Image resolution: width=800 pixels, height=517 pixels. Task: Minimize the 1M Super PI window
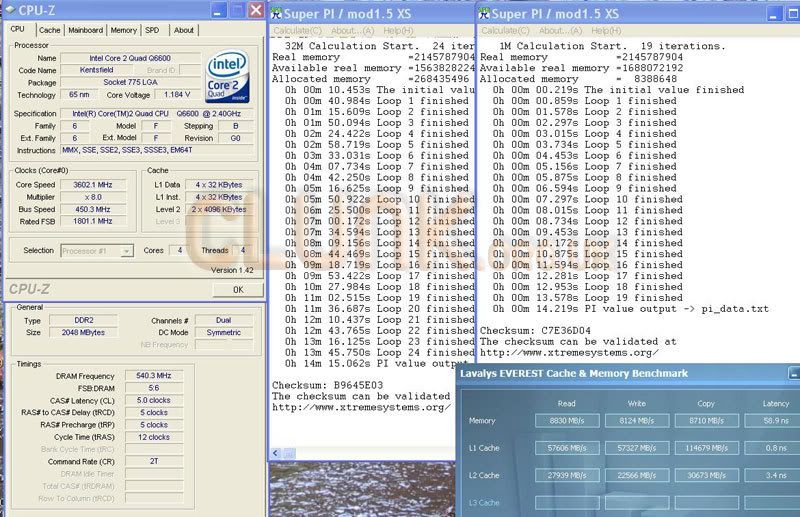point(774,14)
